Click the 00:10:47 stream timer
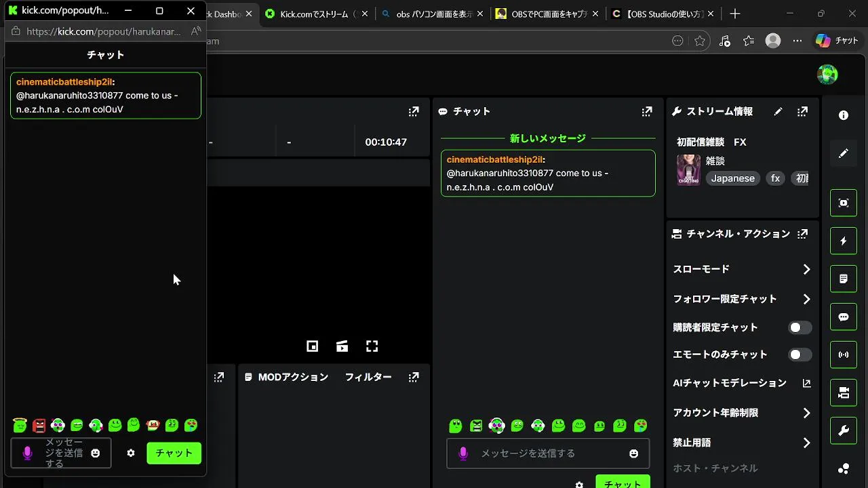 click(386, 142)
